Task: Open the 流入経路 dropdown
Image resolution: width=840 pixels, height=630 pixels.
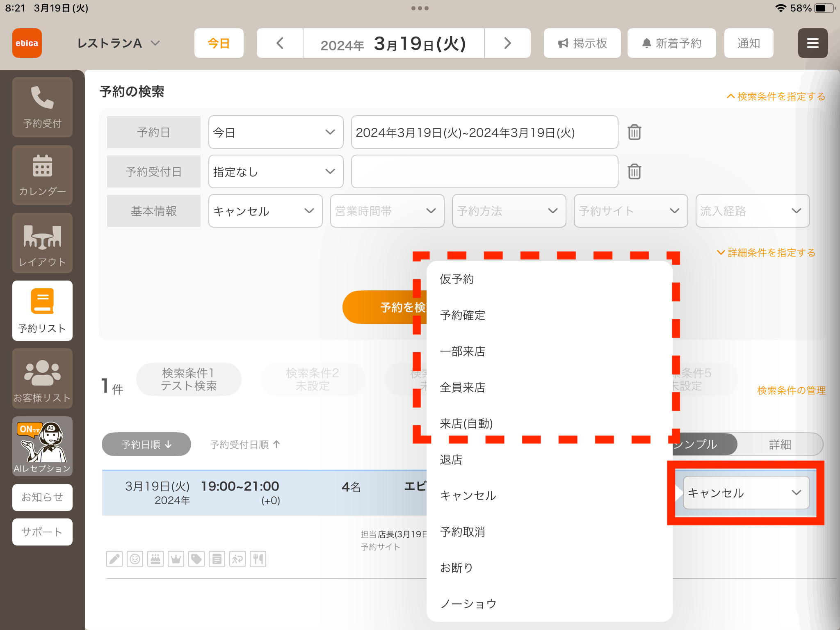Action: [753, 211]
